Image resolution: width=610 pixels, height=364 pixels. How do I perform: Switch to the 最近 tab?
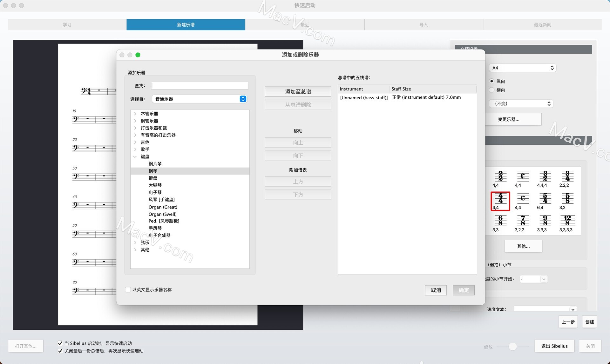pos(305,25)
